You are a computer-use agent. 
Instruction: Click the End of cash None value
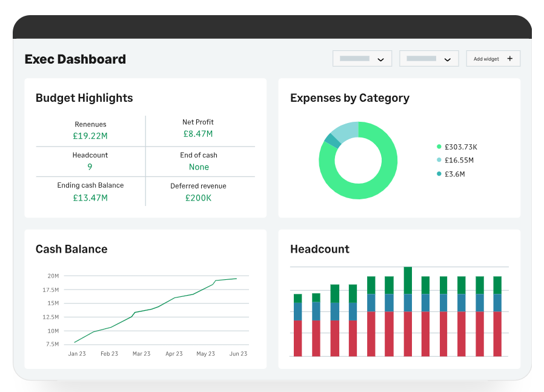[x=199, y=167]
